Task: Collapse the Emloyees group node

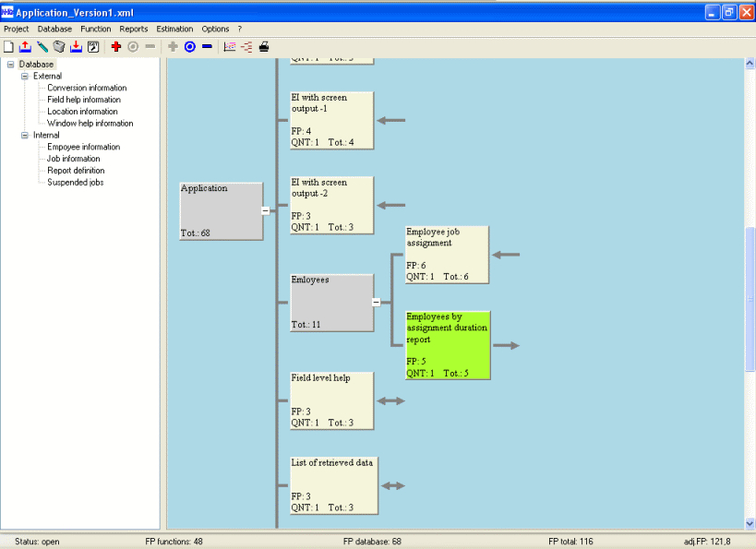Action: (x=376, y=303)
